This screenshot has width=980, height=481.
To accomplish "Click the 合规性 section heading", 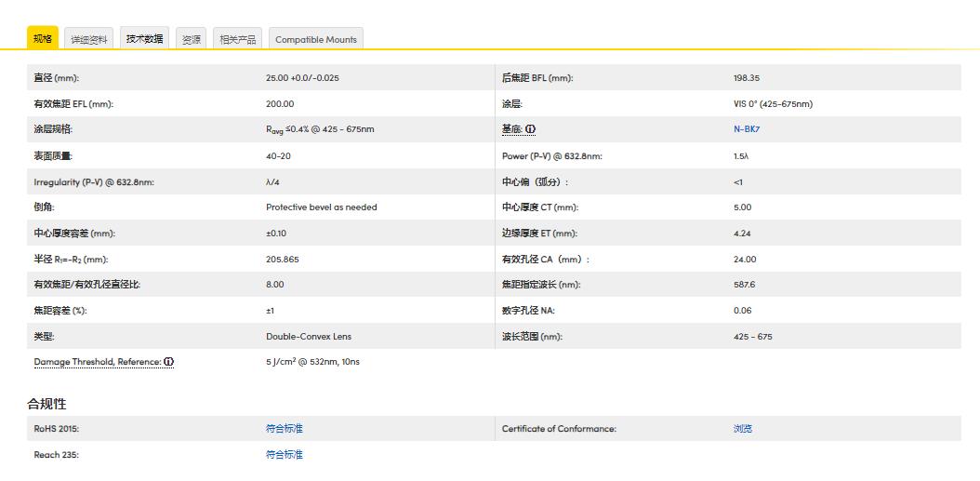I will pyautogui.click(x=46, y=404).
